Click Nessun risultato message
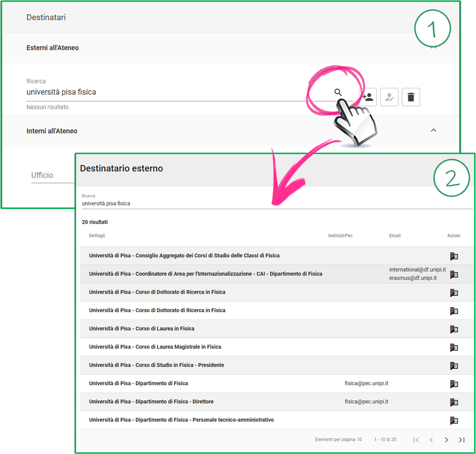The width and height of the screenshot is (476, 454). 48,107
